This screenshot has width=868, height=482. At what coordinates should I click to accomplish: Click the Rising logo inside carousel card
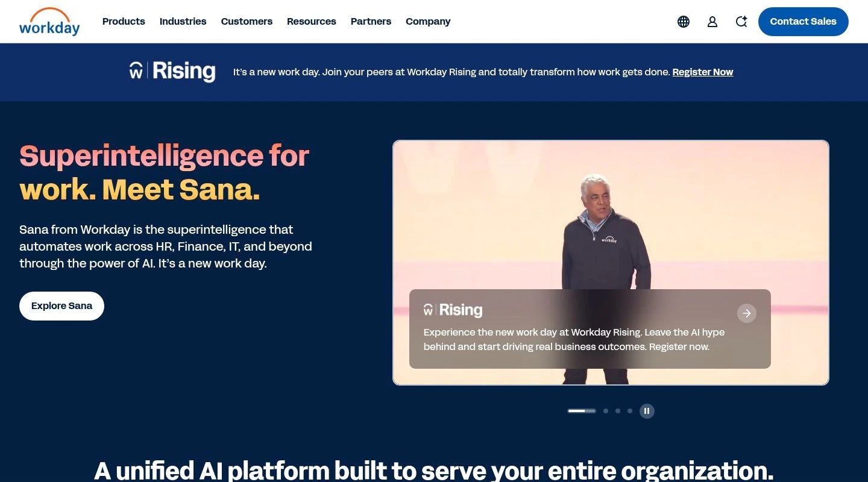pyautogui.click(x=453, y=310)
